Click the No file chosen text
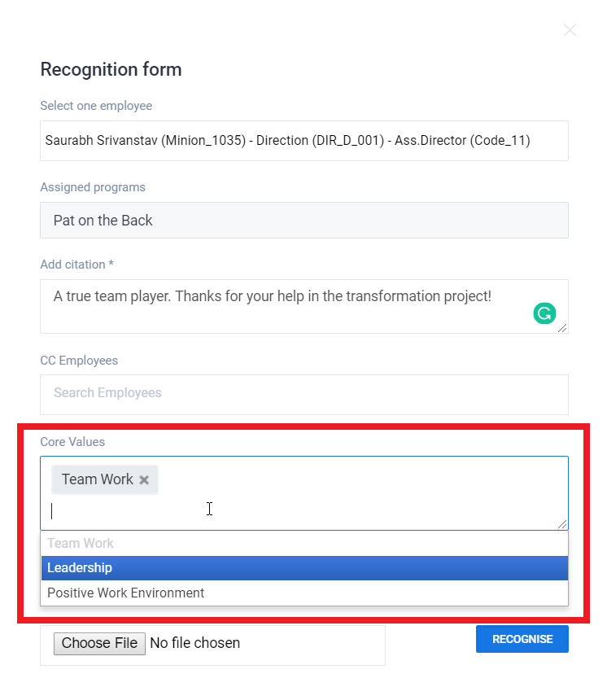The width and height of the screenshot is (607, 700). tap(195, 644)
